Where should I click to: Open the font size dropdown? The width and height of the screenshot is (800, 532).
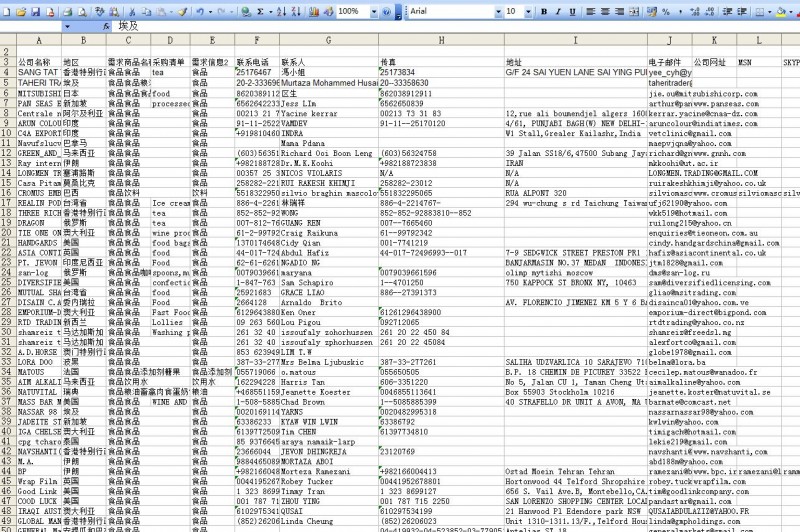pos(528,12)
